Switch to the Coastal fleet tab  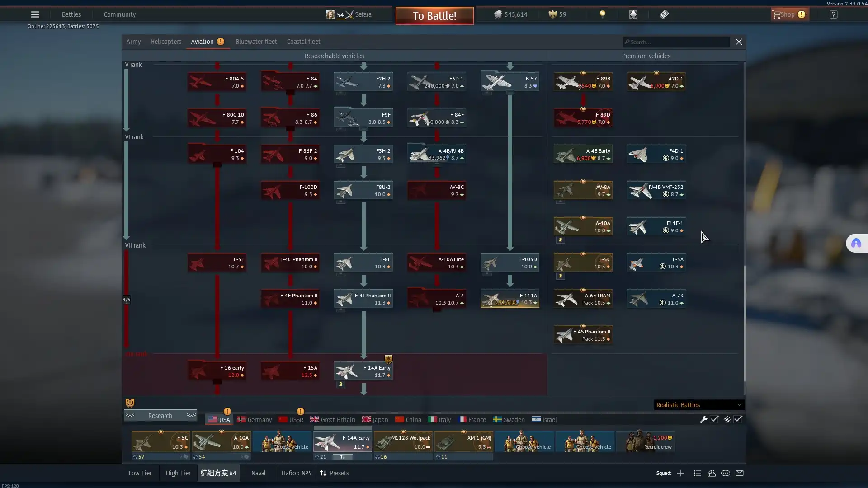pos(303,42)
